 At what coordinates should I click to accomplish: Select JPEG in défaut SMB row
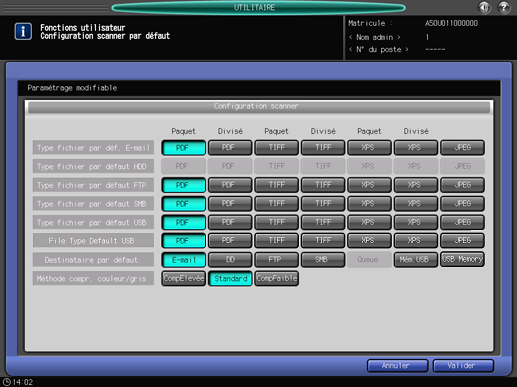[462, 204]
